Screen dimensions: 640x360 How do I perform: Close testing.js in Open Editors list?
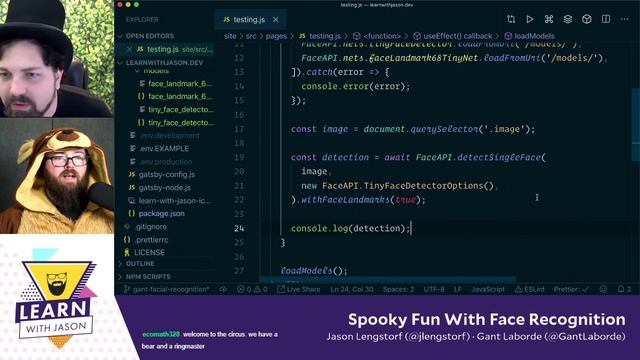pyautogui.click(x=129, y=49)
